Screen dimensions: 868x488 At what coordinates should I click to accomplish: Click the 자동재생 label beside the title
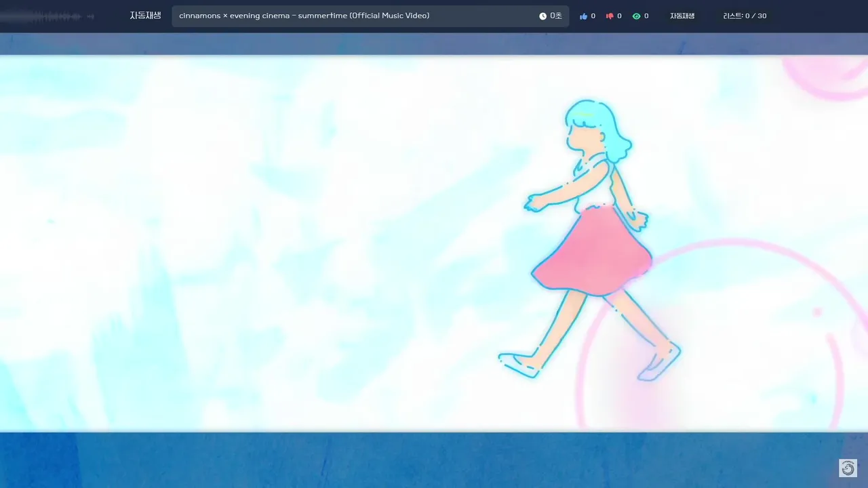click(146, 16)
